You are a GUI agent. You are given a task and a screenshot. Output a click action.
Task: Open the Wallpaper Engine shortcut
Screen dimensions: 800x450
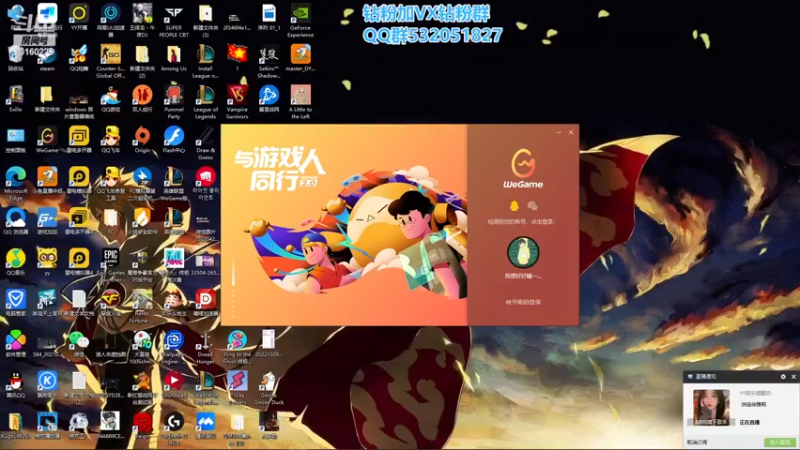173,347
